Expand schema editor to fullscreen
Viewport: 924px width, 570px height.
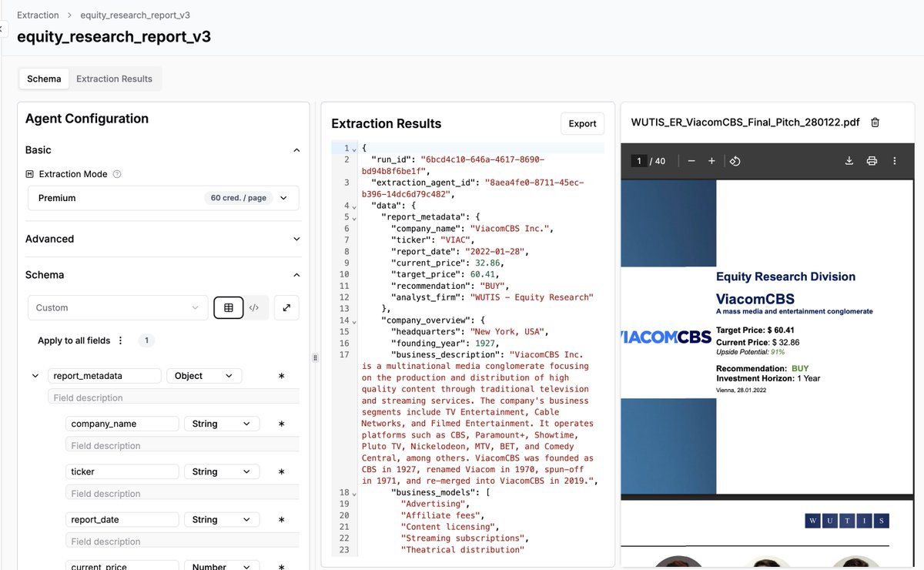click(286, 307)
